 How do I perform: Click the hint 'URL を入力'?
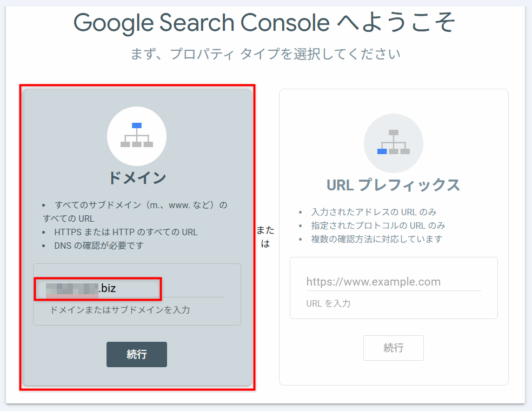[328, 303]
